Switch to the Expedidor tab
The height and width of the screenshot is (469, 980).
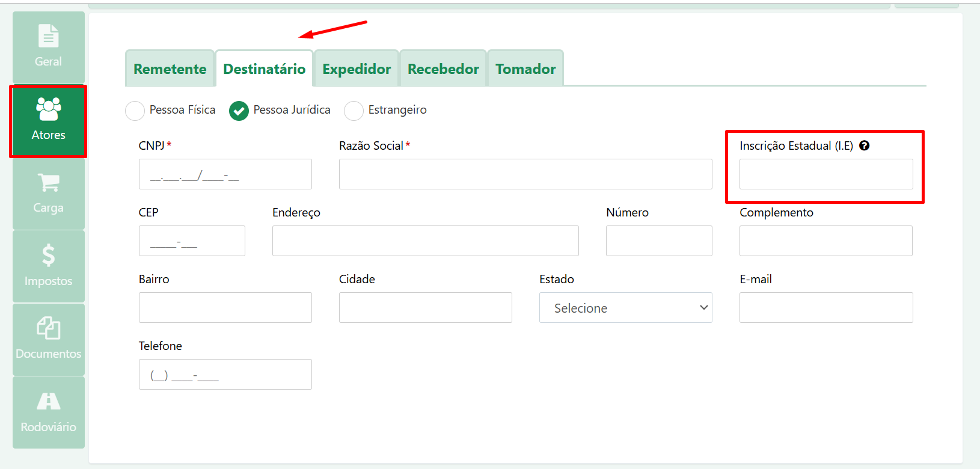click(x=357, y=69)
